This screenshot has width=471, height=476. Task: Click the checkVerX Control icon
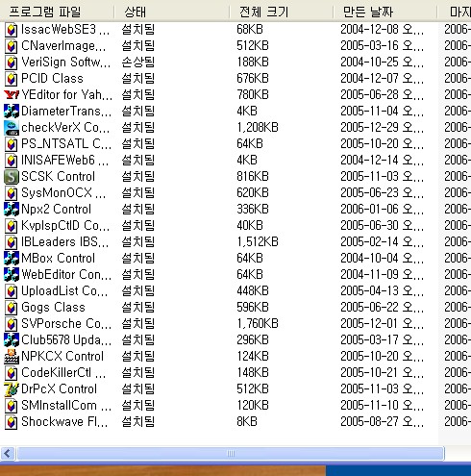pos(12,127)
